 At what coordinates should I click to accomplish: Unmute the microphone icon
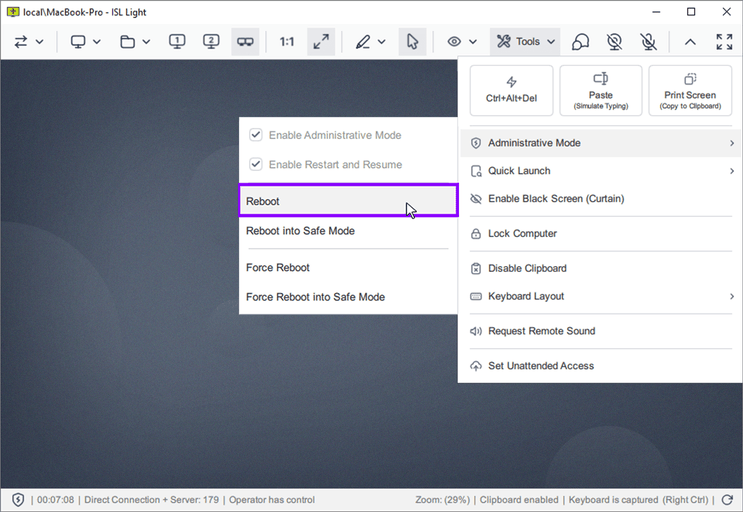click(649, 42)
